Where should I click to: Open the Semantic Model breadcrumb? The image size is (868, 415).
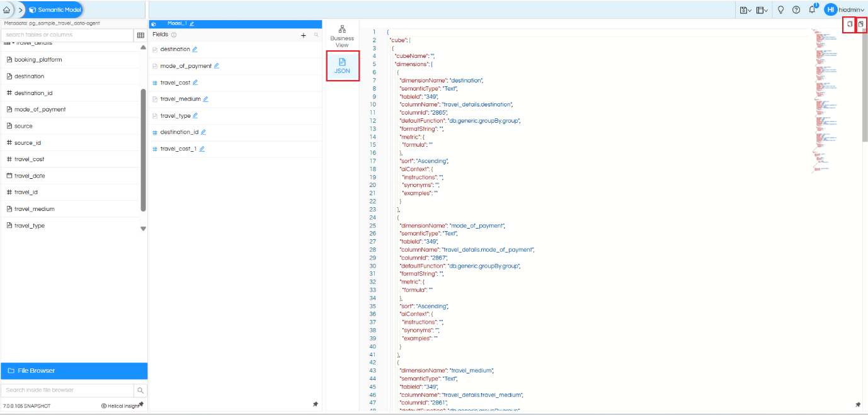tap(54, 10)
